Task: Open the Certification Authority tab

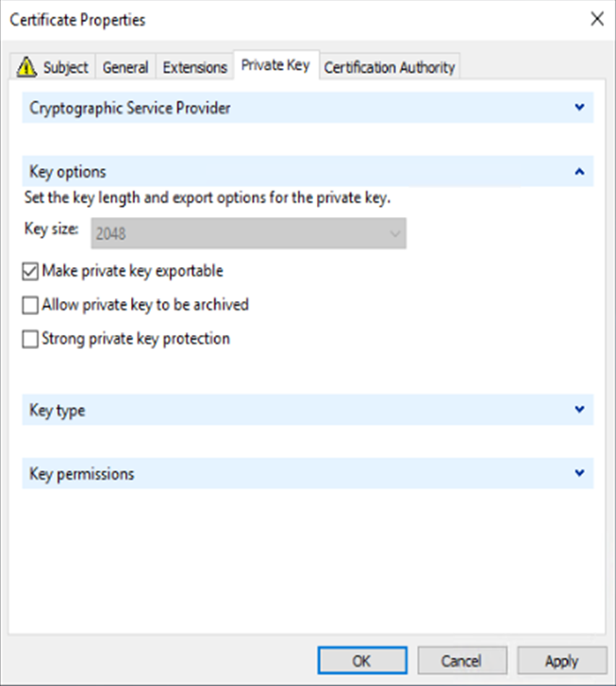Action: point(389,67)
